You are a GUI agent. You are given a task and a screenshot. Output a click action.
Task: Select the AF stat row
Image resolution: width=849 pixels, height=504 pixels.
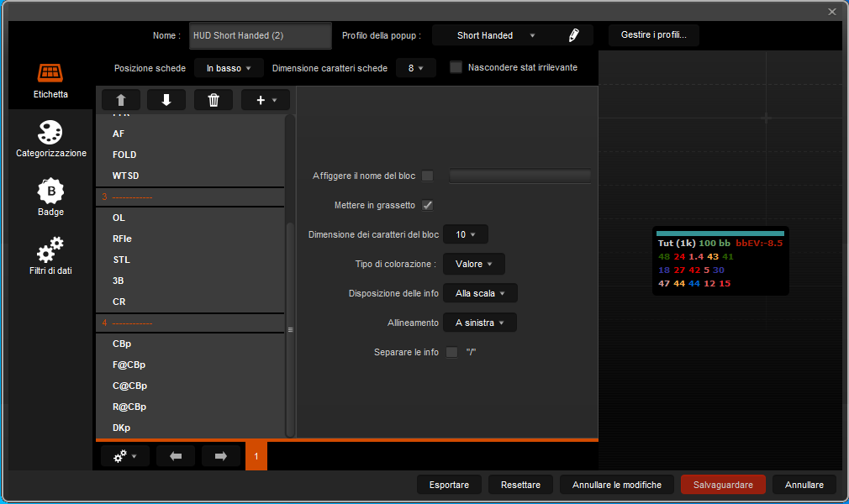(190, 134)
